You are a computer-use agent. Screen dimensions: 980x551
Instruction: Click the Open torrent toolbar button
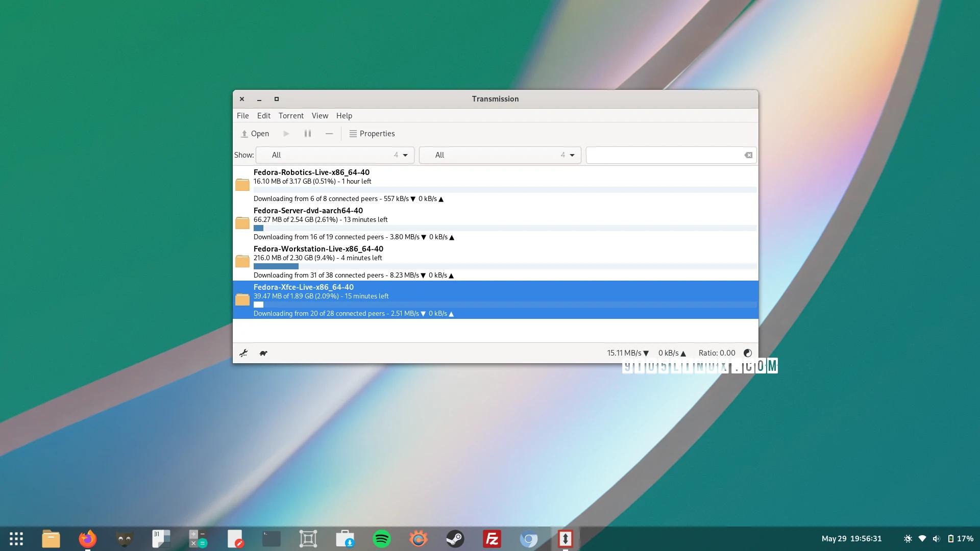pyautogui.click(x=255, y=134)
